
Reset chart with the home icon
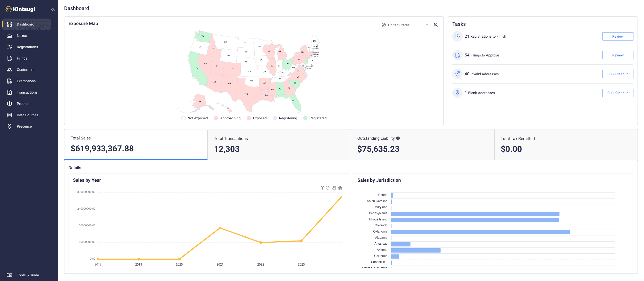340,188
